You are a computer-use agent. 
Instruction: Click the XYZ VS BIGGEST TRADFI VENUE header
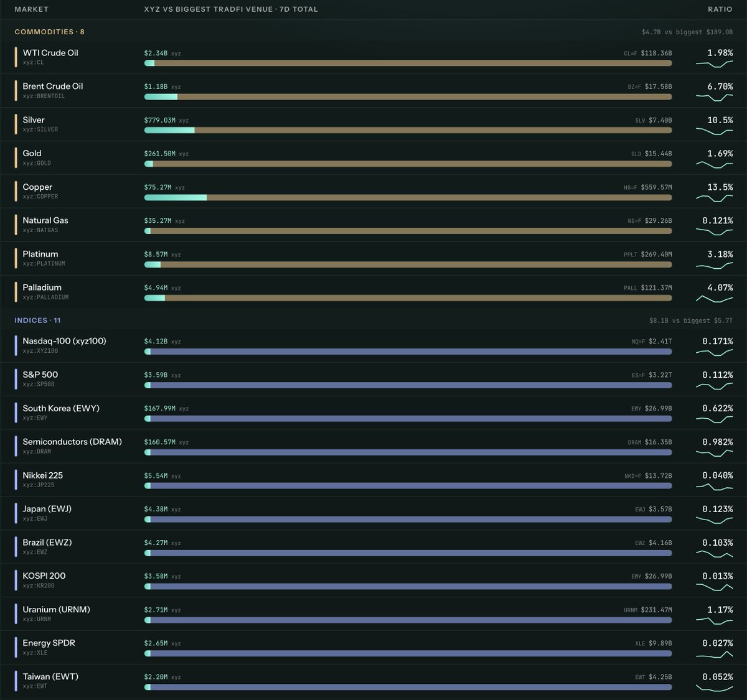tap(231, 9)
